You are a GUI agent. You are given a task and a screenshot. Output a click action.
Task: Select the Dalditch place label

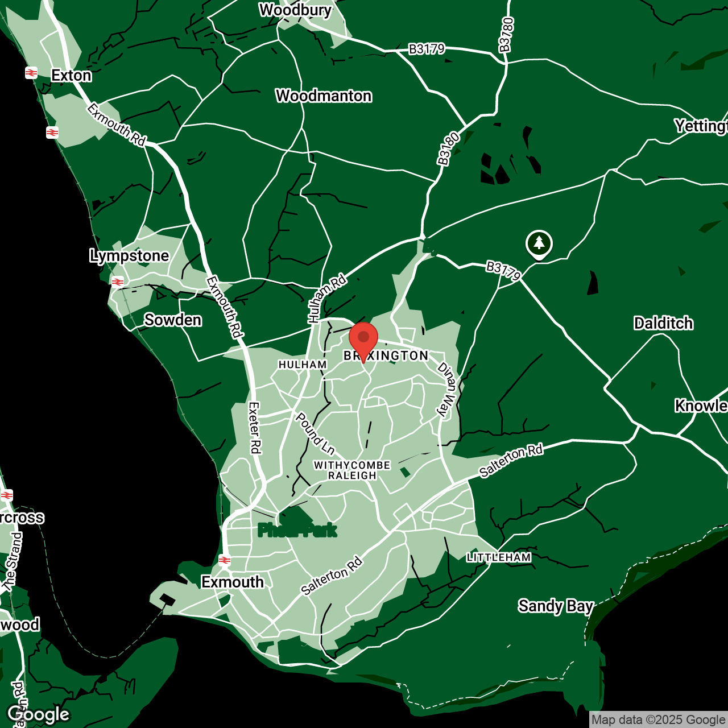[x=663, y=324]
